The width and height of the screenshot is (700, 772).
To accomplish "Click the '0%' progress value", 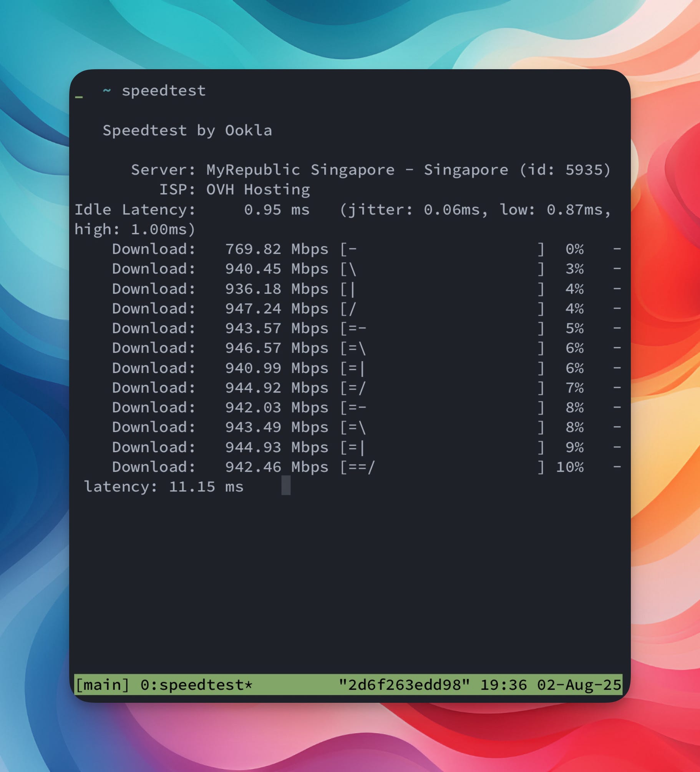I will click(x=575, y=250).
